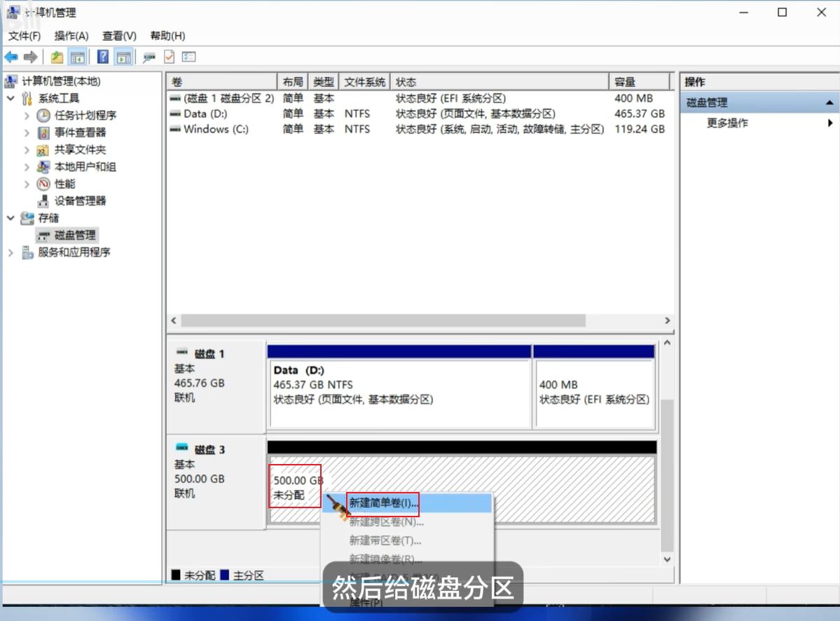Image resolution: width=840 pixels, height=621 pixels.
Task: Open the 操作(A) menu
Action: [71, 36]
